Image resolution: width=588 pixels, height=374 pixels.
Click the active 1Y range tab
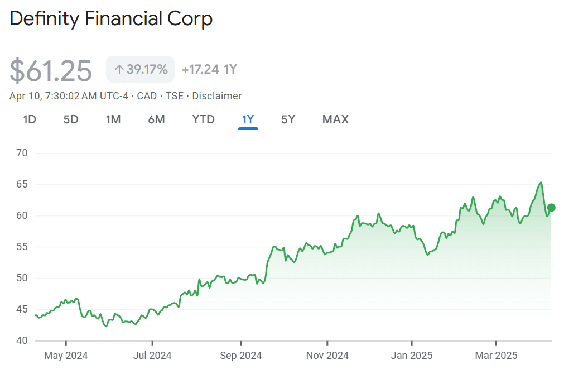point(248,119)
